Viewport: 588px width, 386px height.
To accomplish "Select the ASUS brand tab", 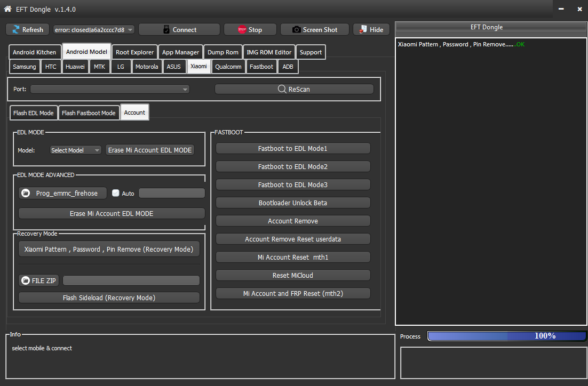I will [x=173, y=67].
